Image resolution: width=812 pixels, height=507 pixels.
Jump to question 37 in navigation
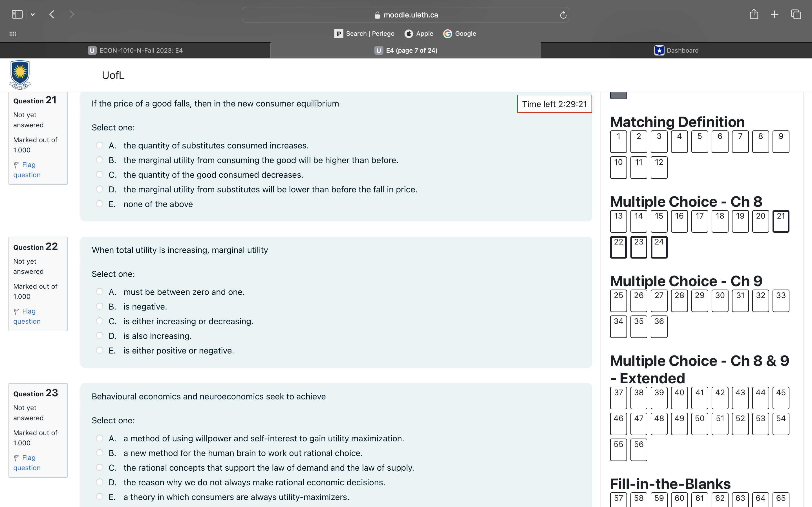(x=618, y=398)
